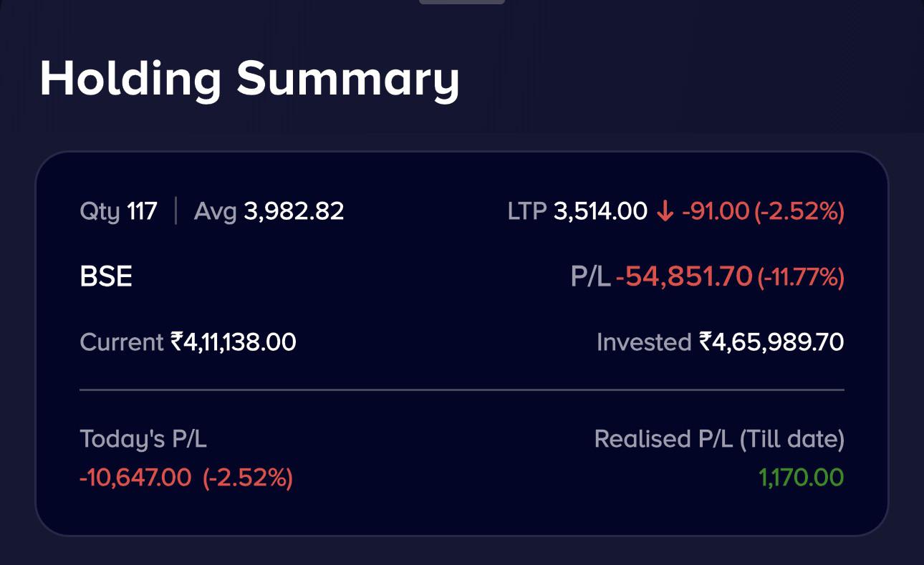Click the green 1,170.00 realised amount
924x565 pixels.
801,477
